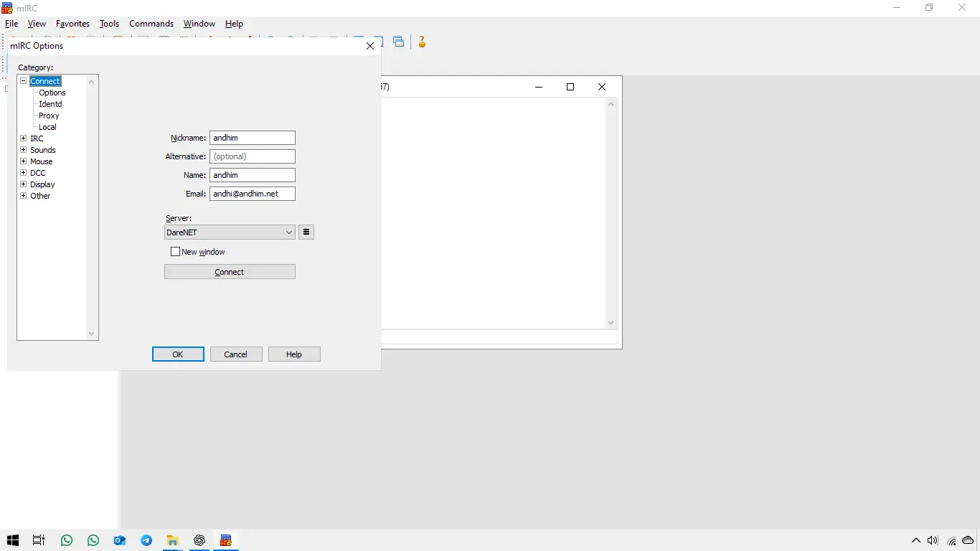
Task: Select Options under Connect
Action: pyautogui.click(x=52, y=93)
